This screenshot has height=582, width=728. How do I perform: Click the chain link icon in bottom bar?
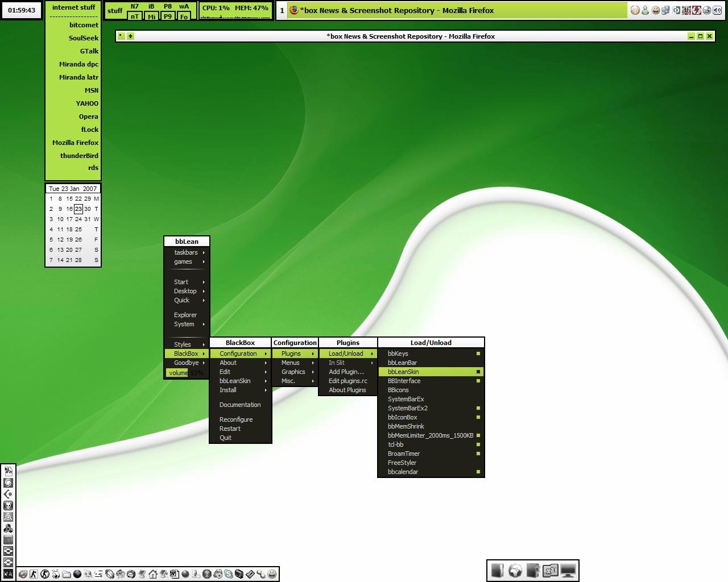pos(261,574)
